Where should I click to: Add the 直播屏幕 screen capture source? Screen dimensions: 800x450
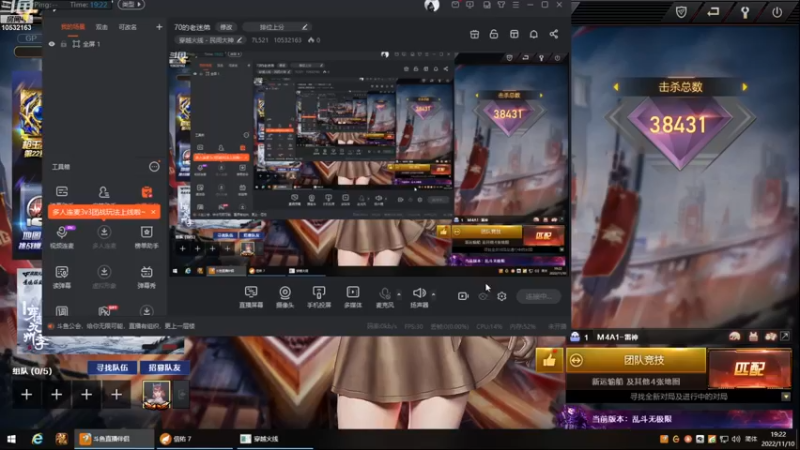coord(251,296)
